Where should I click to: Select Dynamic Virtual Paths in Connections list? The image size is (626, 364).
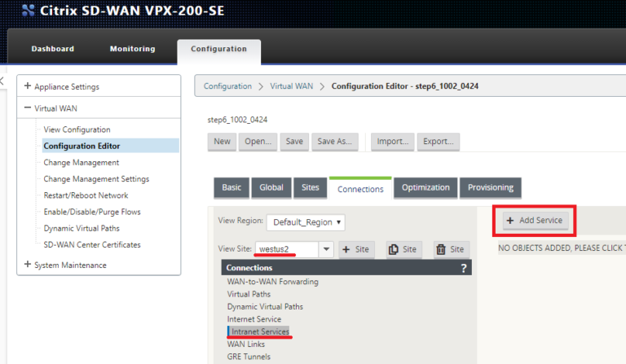pos(265,306)
